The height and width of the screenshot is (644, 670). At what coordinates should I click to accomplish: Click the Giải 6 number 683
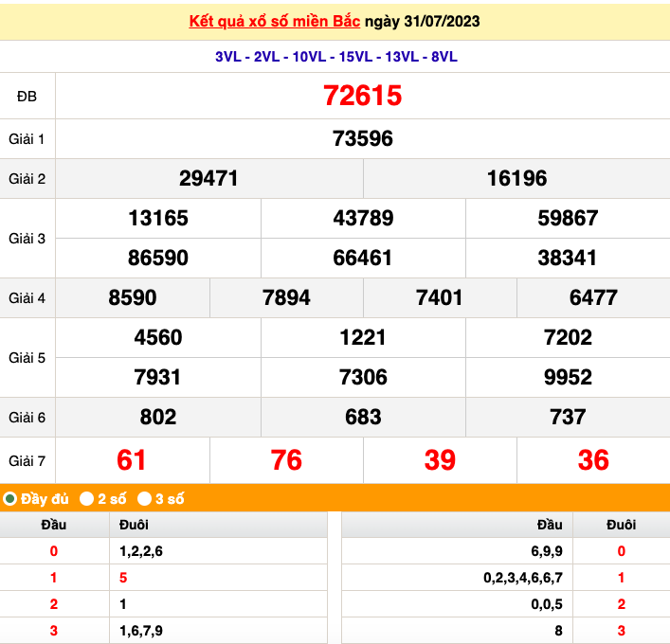(x=363, y=417)
